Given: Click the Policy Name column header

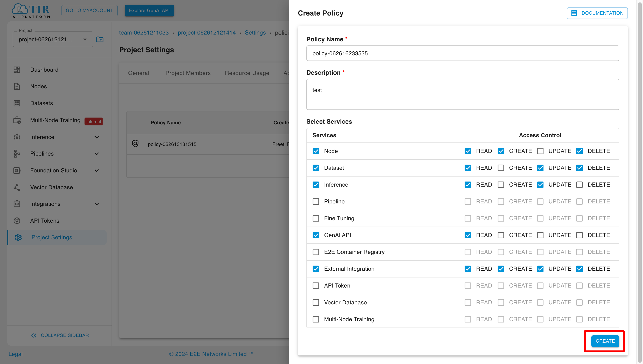Looking at the screenshot, I should pos(166,123).
